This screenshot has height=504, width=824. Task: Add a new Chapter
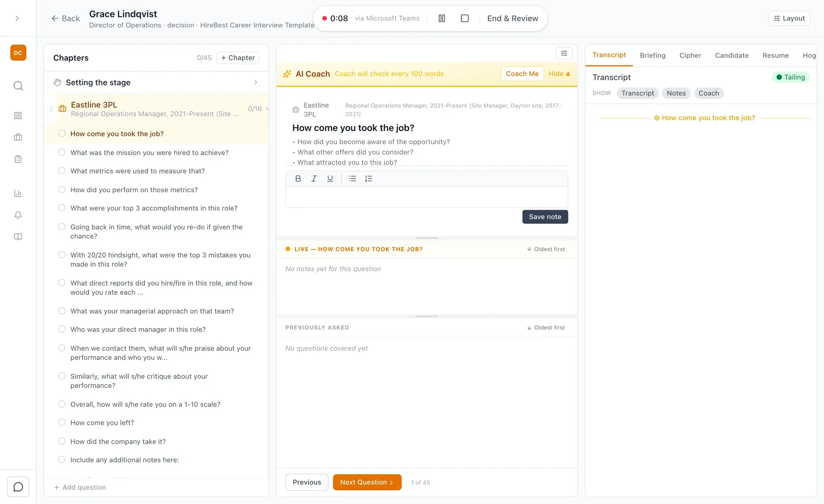click(238, 58)
